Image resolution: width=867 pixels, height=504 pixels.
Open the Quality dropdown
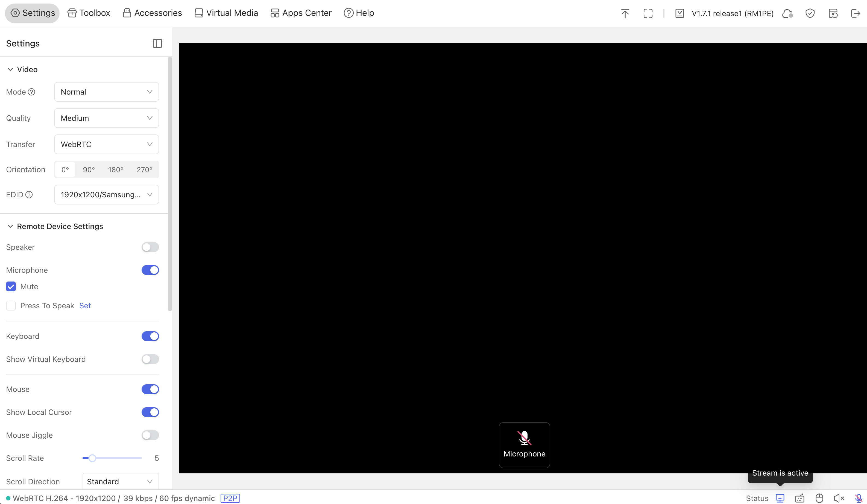106,118
